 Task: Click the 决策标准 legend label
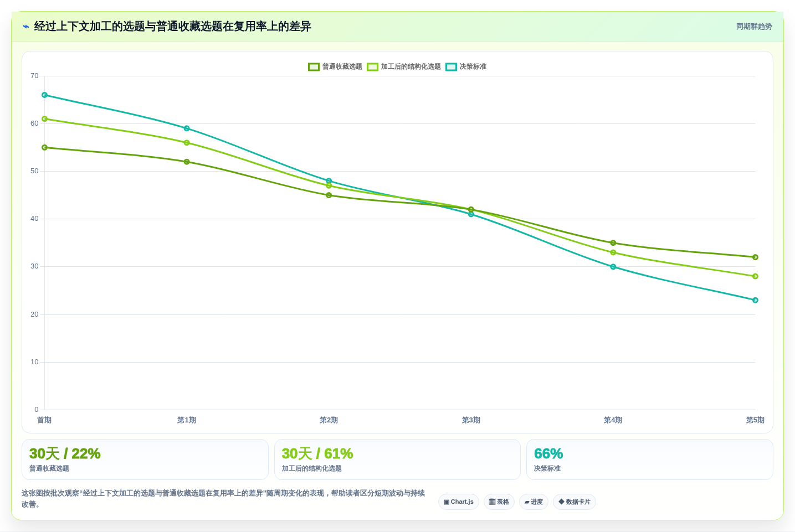(x=473, y=67)
